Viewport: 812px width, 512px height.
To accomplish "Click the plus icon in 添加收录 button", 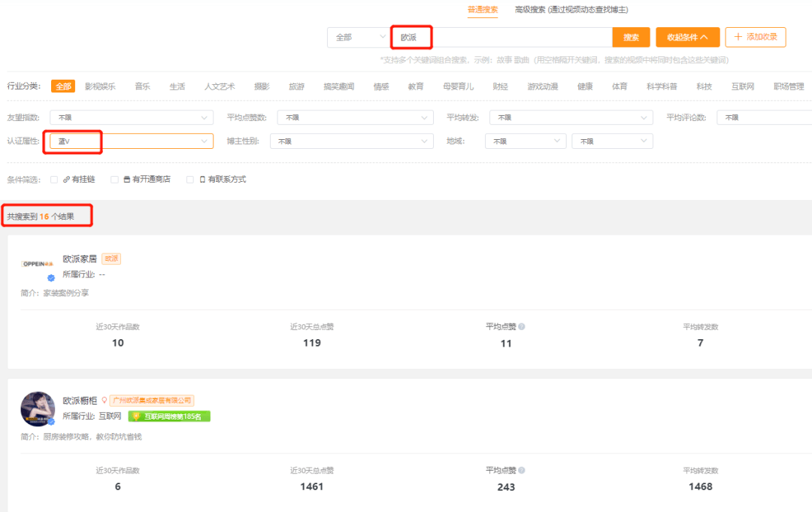I will coord(738,37).
